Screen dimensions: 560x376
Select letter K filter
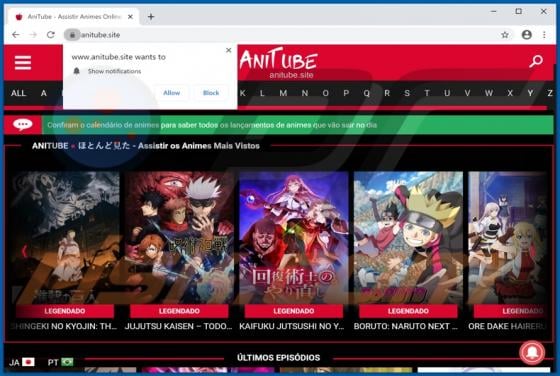coord(243,93)
